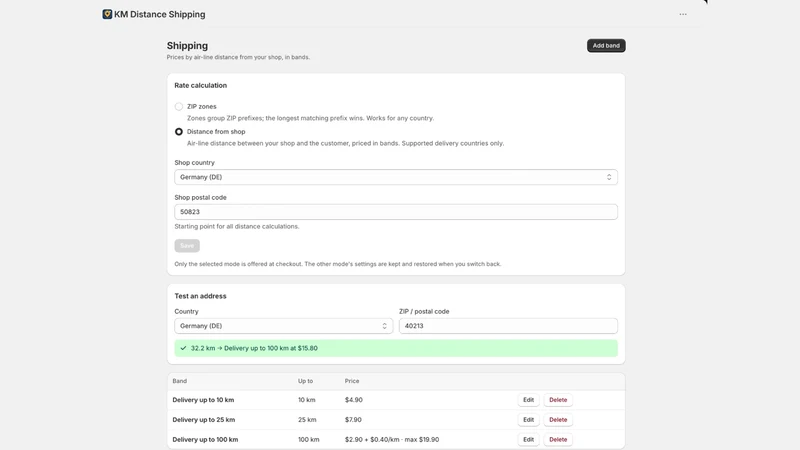Click the 25 km Up to cell
The width and height of the screenshot is (800, 450).
307,420
